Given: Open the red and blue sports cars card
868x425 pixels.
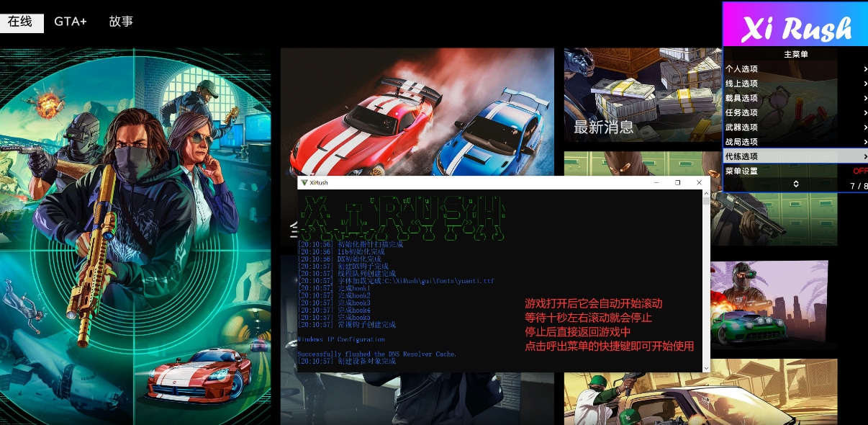Looking at the screenshot, I should [417, 112].
